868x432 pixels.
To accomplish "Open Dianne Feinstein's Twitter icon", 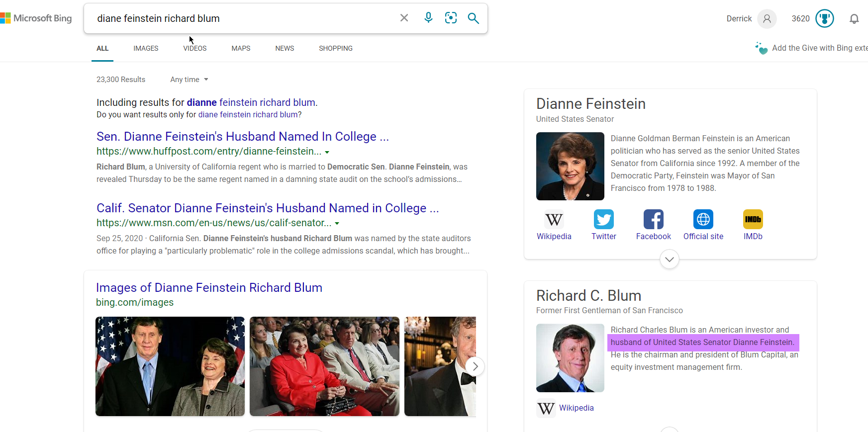I will pos(604,219).
